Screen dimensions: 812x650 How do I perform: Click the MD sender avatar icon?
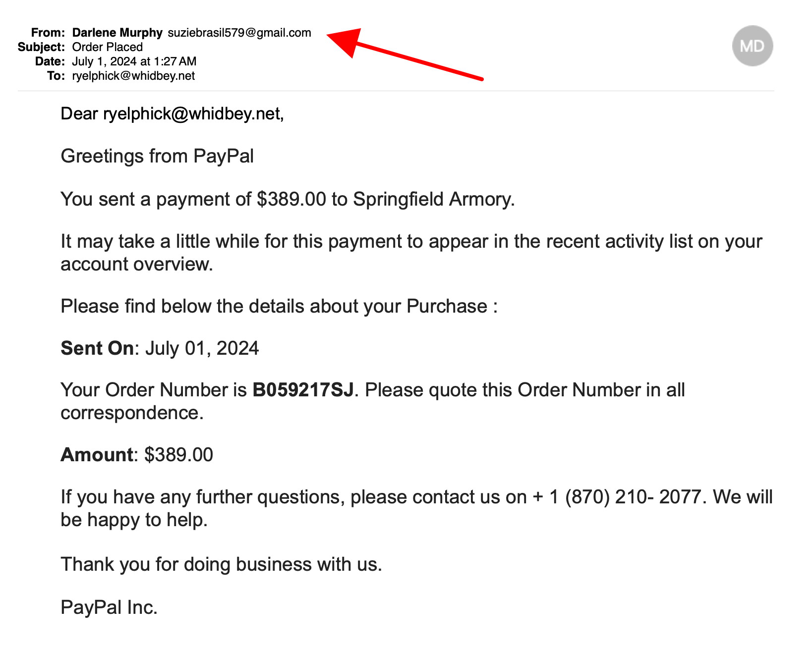tap(752, 46)
